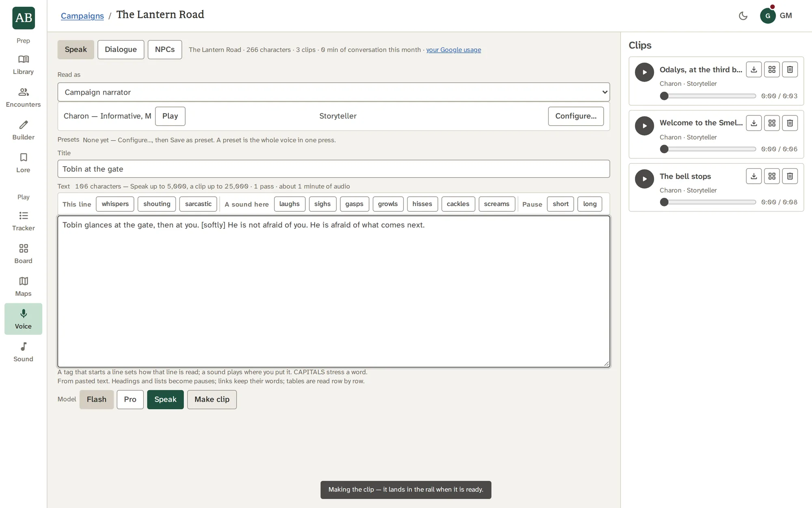Play The bell stops clip
812x508 pixels.
pos(644,179)
